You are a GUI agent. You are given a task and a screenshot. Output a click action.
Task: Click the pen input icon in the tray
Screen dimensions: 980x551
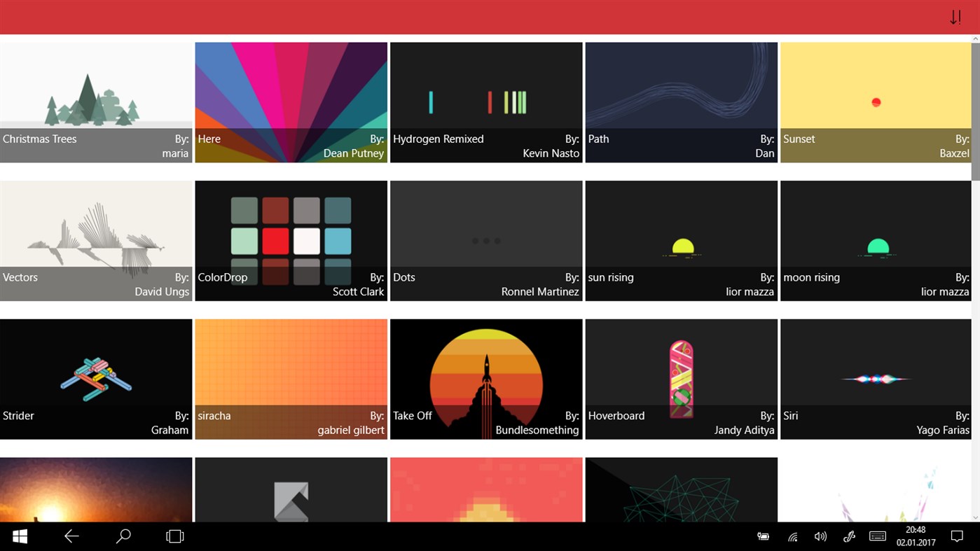849,536
